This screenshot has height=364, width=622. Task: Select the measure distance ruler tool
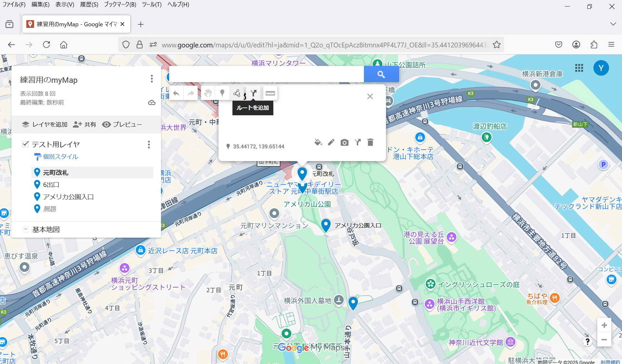coord(270,94)
